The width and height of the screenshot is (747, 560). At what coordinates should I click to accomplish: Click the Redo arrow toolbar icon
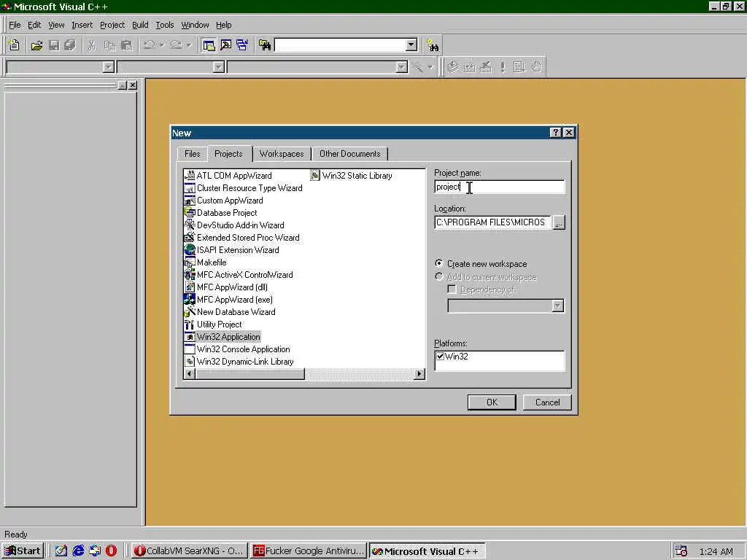176,45
